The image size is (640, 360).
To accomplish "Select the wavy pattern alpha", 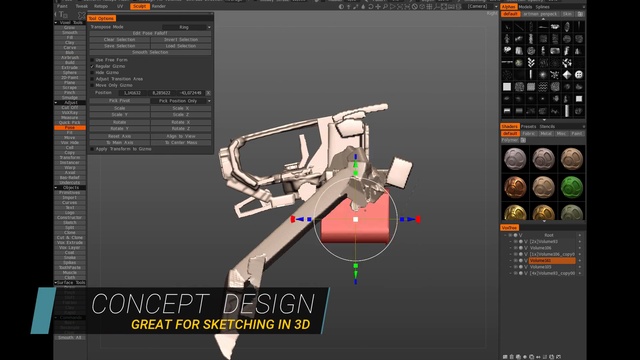I will click(x=543, y=87).
